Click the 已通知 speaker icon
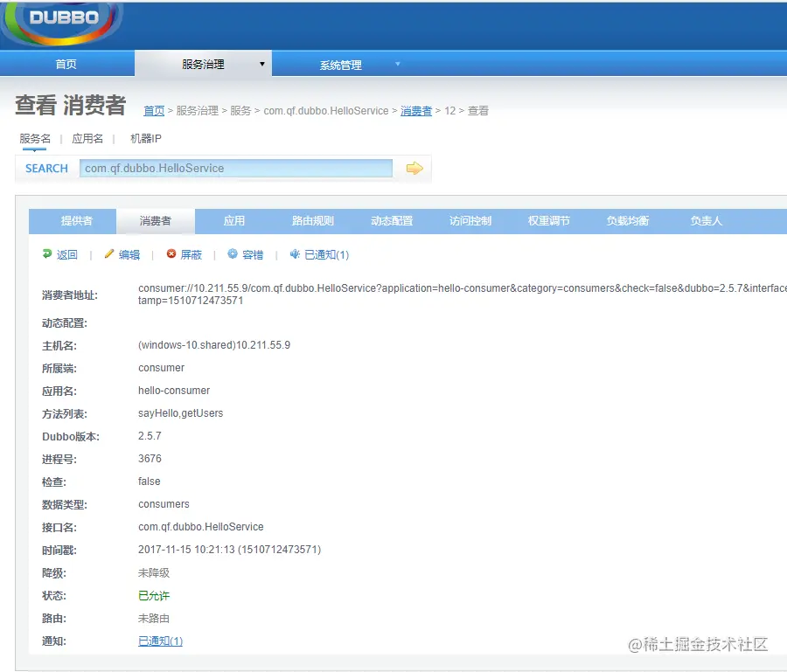Screen dimensions: 787x672 (x=295, y=253)
